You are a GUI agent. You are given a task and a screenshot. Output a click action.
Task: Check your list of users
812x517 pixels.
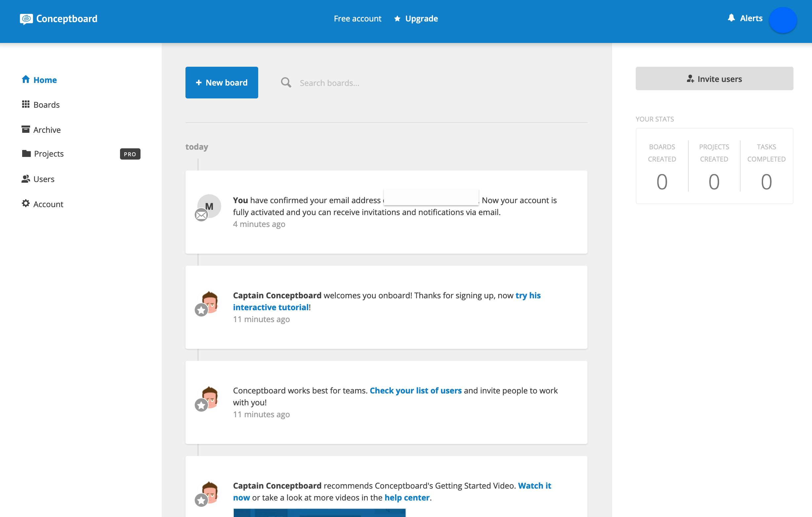click(x=416, y=390)
